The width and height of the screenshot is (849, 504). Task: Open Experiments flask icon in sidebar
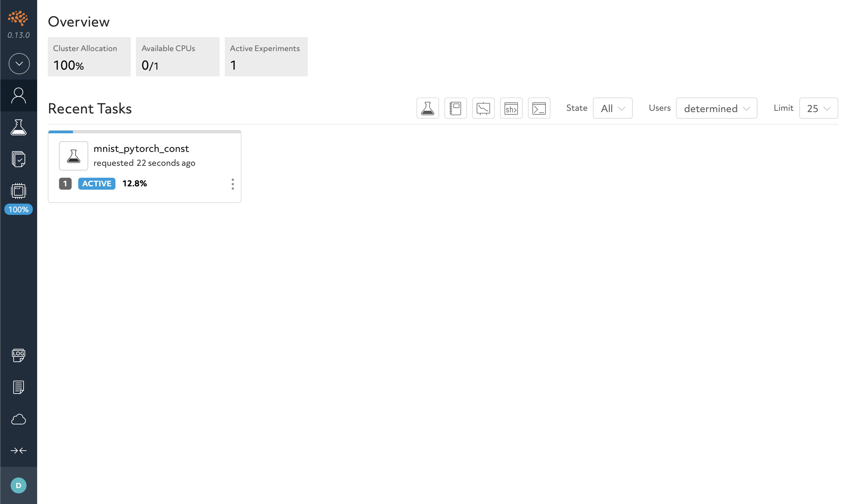point(19,127)
